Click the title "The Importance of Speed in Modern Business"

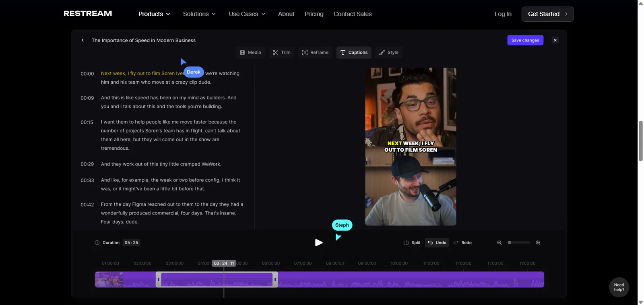pos(144,40)
